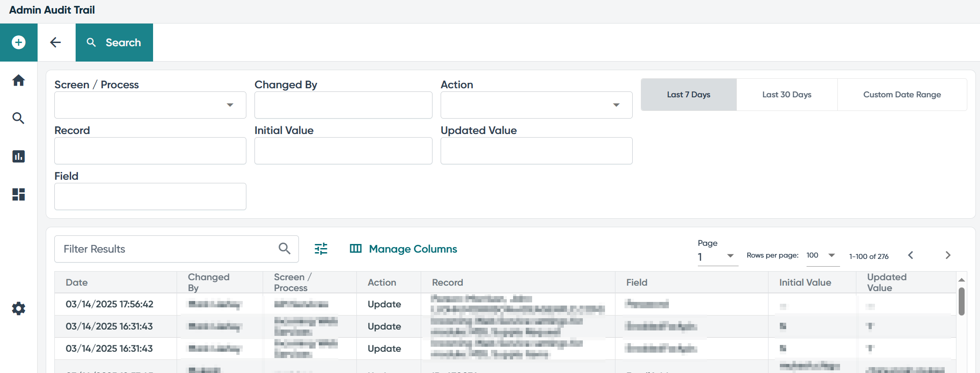Open the Home icon in left sidebar
Screen dimensions: 980x373
19,81
